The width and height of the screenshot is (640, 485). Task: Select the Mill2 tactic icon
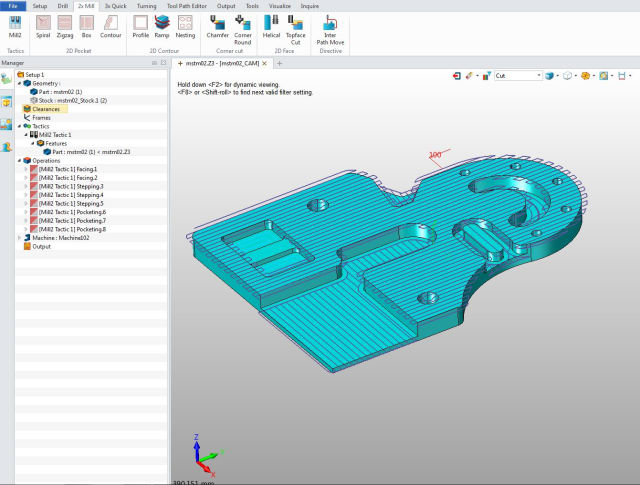15,27
